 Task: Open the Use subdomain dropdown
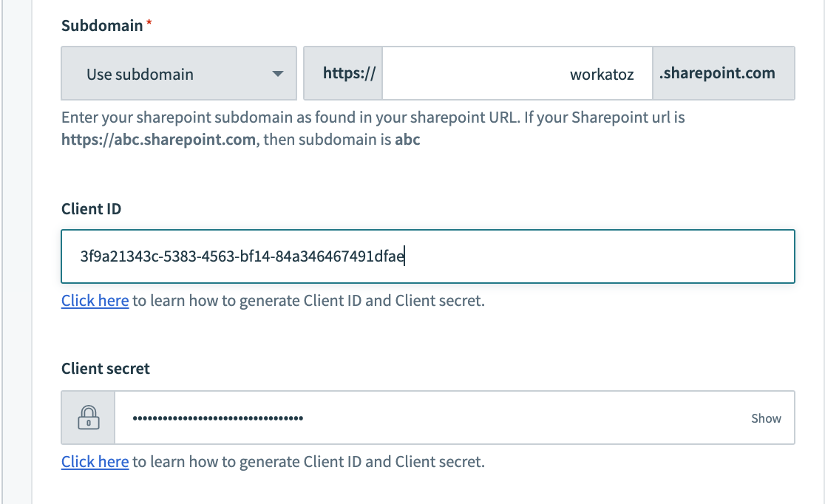[177, 74]
